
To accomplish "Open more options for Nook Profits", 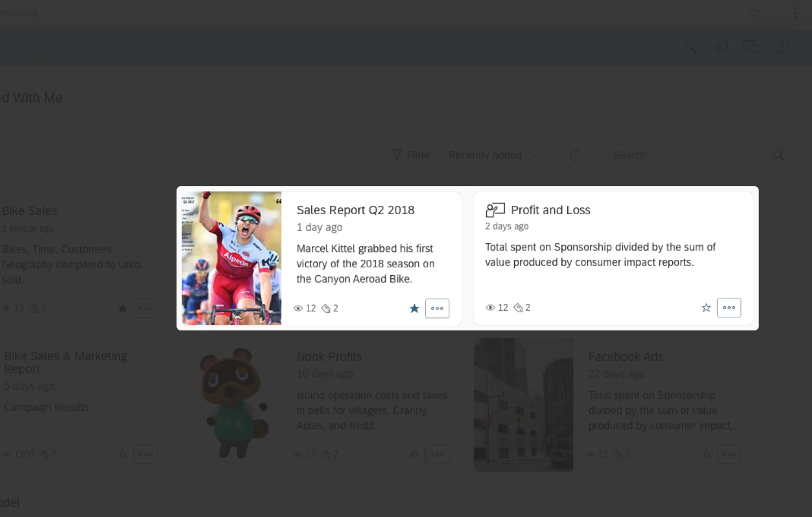I will tap(437, 454).
